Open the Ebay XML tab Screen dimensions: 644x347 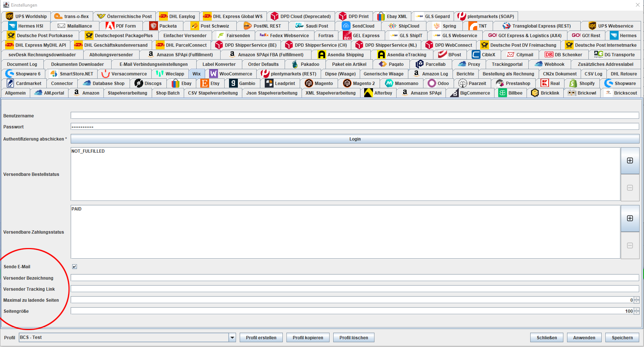[392, 16]
